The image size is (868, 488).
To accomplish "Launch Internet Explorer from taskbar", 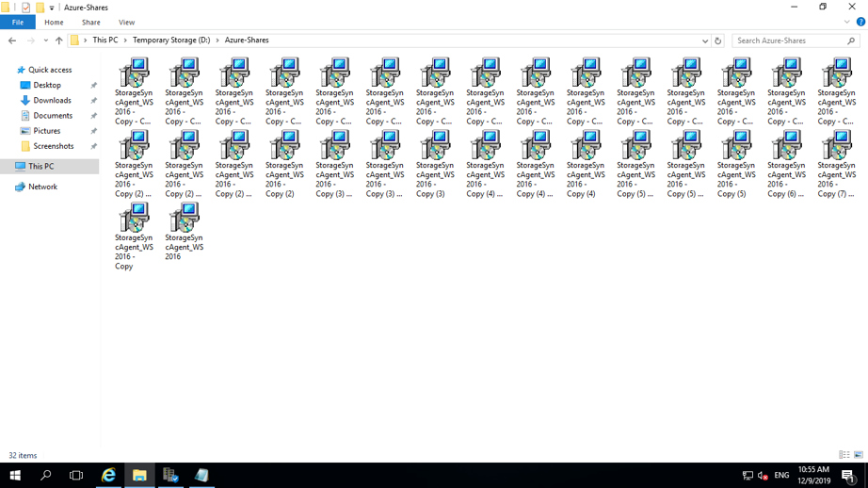I will [108, 475].
